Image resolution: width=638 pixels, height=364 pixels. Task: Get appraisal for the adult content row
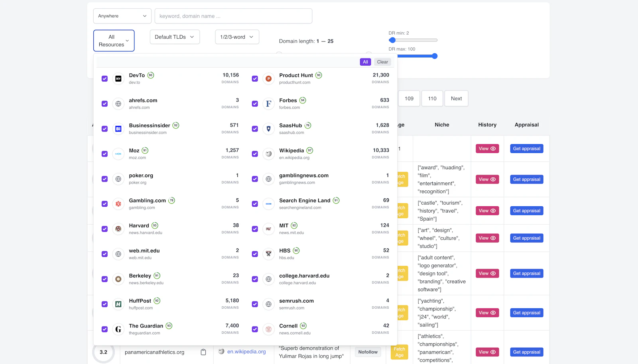[527, 274]
